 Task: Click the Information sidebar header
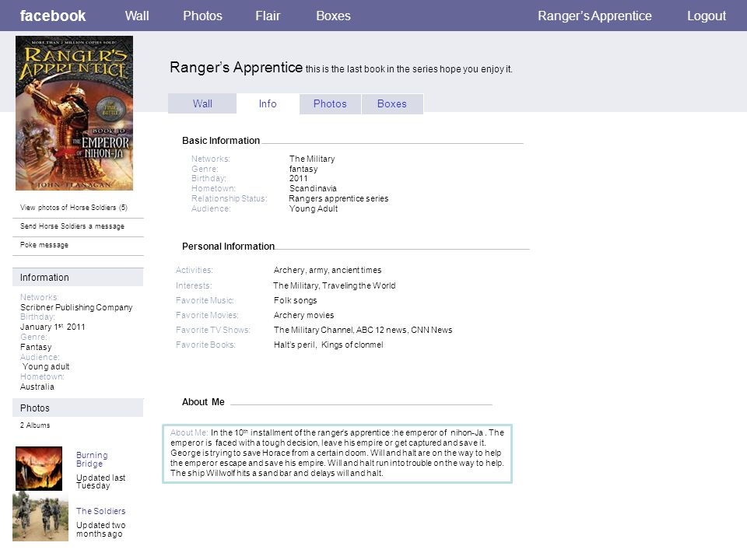click(x=78, y=277)
